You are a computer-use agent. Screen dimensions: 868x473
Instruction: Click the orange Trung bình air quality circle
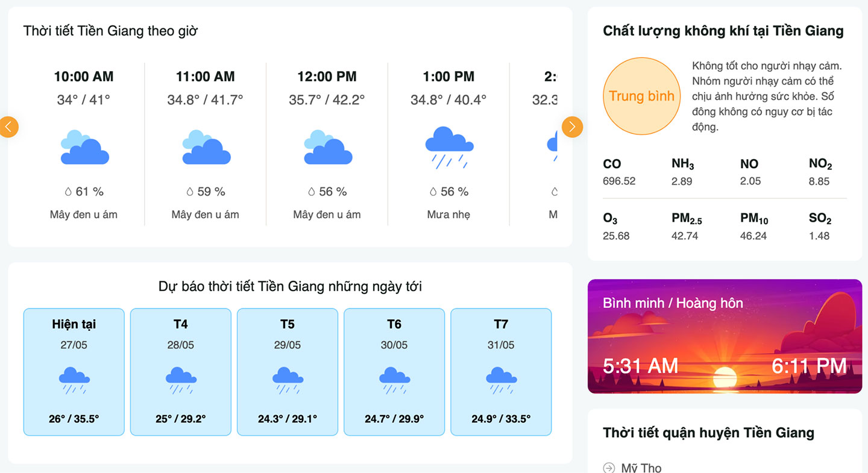[x=641, y=96]
